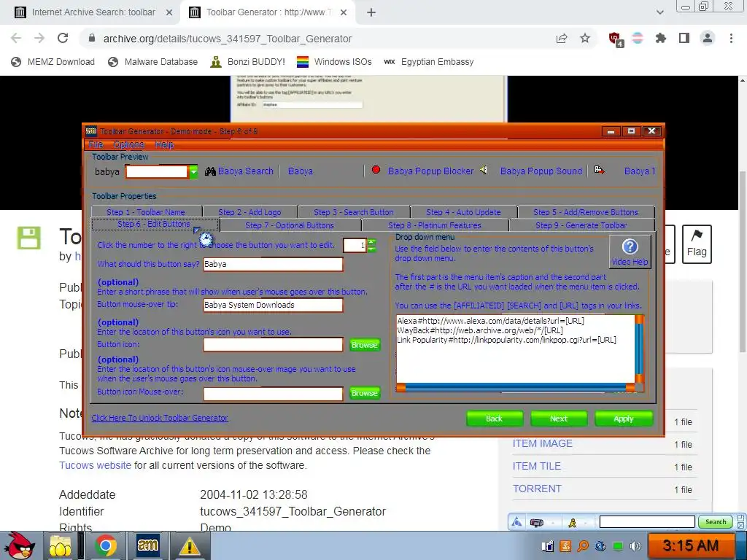
Task: Click the green Apply button
Action: click(624, 419)
